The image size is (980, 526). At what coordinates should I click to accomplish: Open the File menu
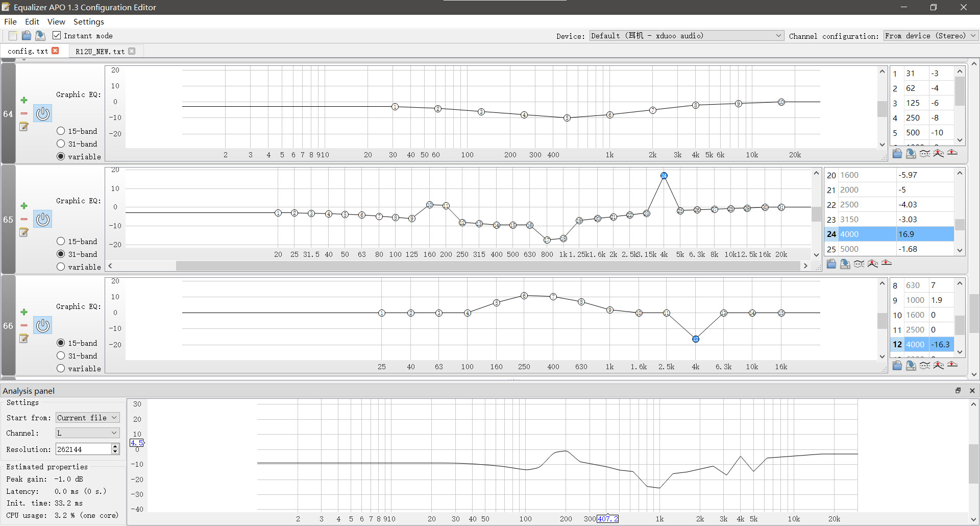coord(10,21)
